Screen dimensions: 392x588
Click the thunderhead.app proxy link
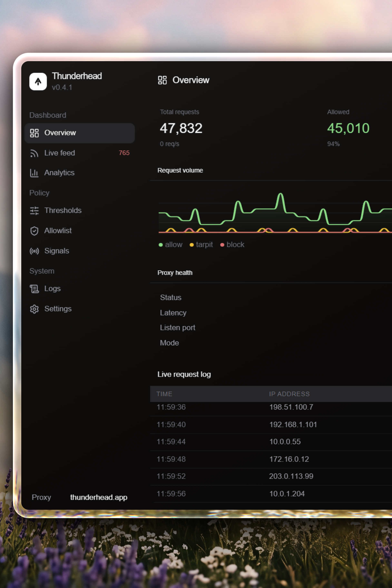99,498
